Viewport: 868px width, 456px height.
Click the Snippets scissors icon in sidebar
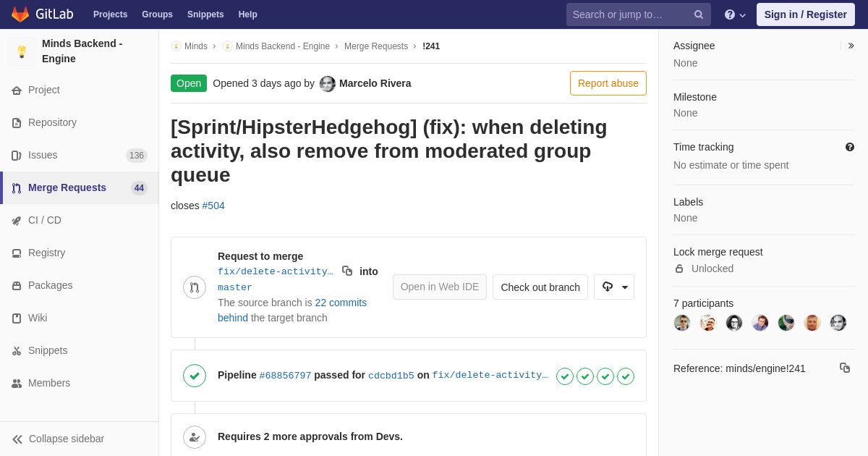click(x=17, y=351)
